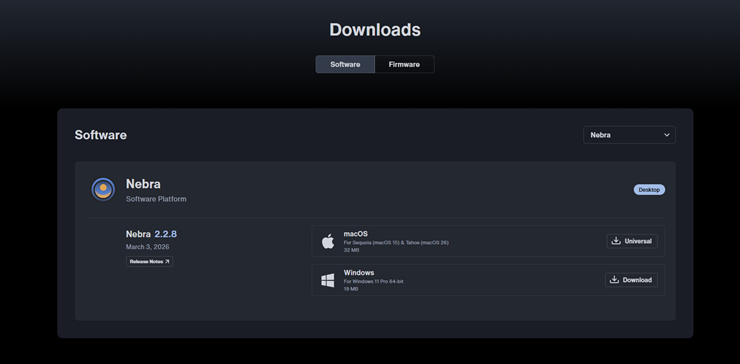Click the Nebra 2.2.8 version text
The width and height of the screenshot is (740, 364).
151,234
